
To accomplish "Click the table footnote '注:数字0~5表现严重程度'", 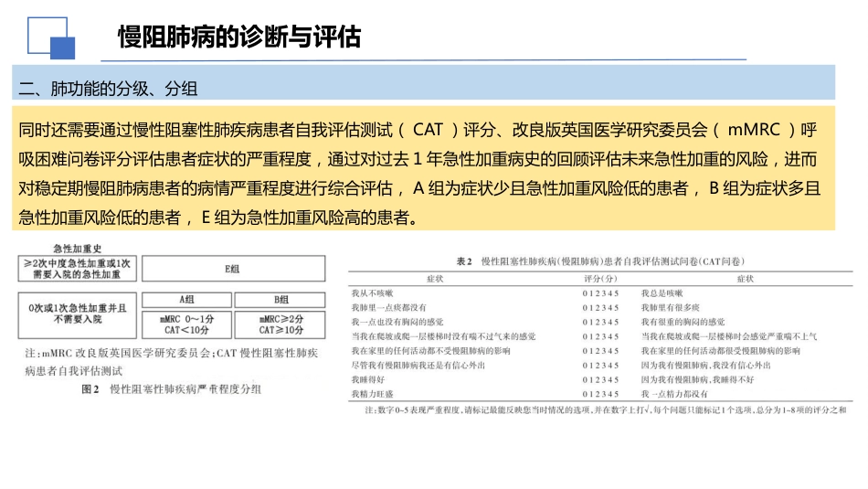I will (x=606, y=410).
